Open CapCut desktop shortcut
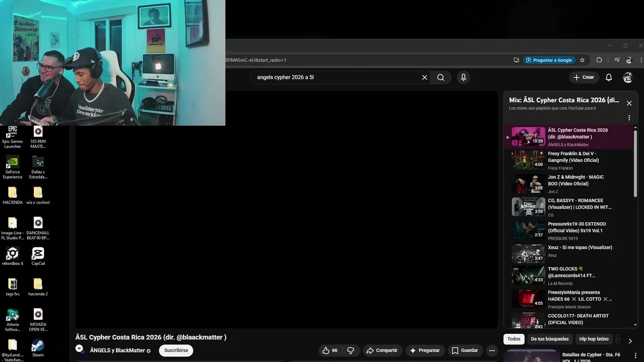The image size is (644, 362). [x=38, y=256]
